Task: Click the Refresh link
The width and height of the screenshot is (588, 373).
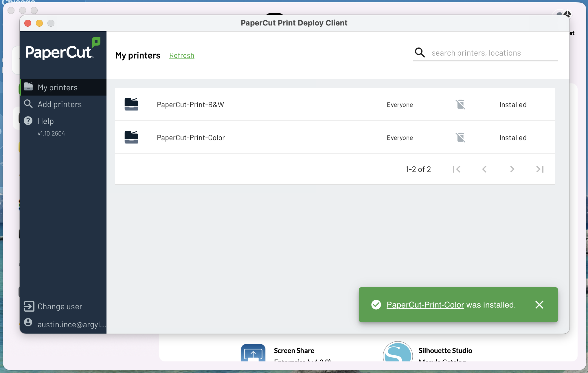Action: [182, 55]
